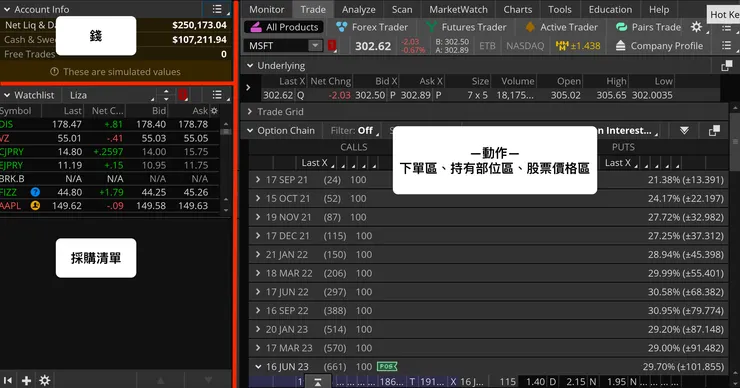Switch to the Charts tab
740x388 pixels.
click(x=518, y=9)
